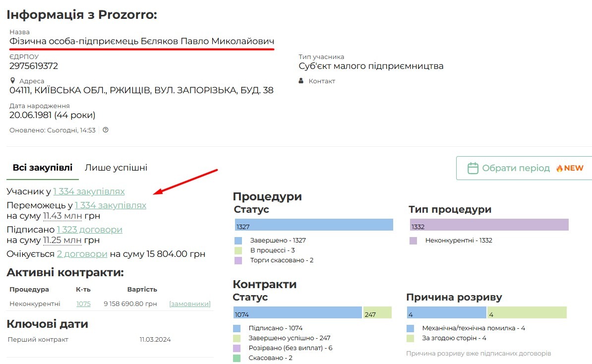This screenshot has height=364, width=592.
Task: Click the fire NEW badge icon
Action: coord(560,168)
